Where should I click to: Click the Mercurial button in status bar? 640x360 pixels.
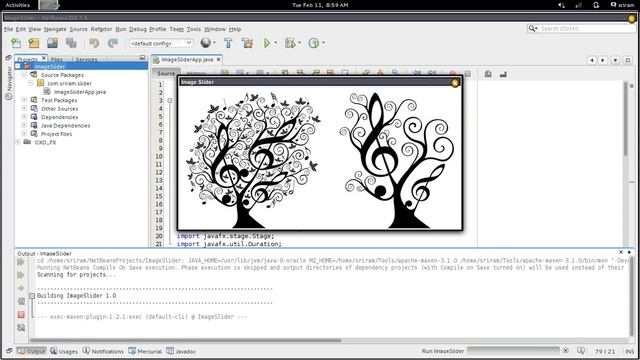tap(145, 351)
